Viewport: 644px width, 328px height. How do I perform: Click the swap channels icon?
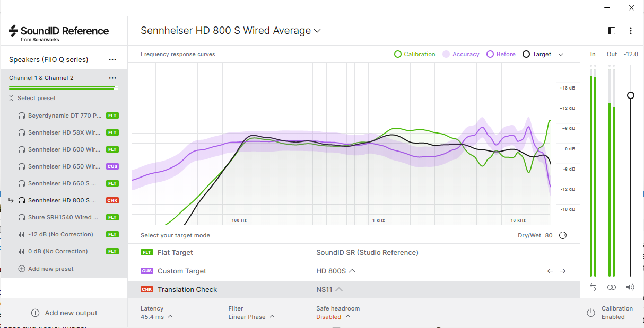click(593, 287)
